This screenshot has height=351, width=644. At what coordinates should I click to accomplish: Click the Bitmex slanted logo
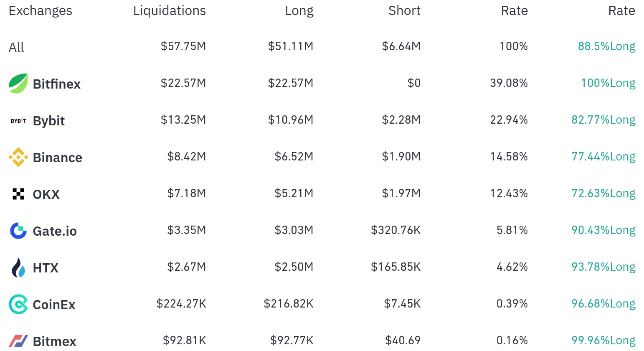(x=18, y=341)
